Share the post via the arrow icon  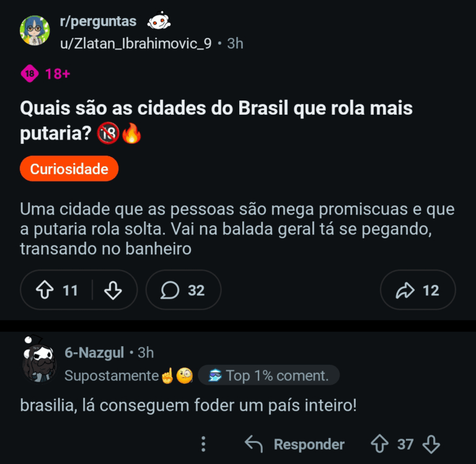pos(418,290)
